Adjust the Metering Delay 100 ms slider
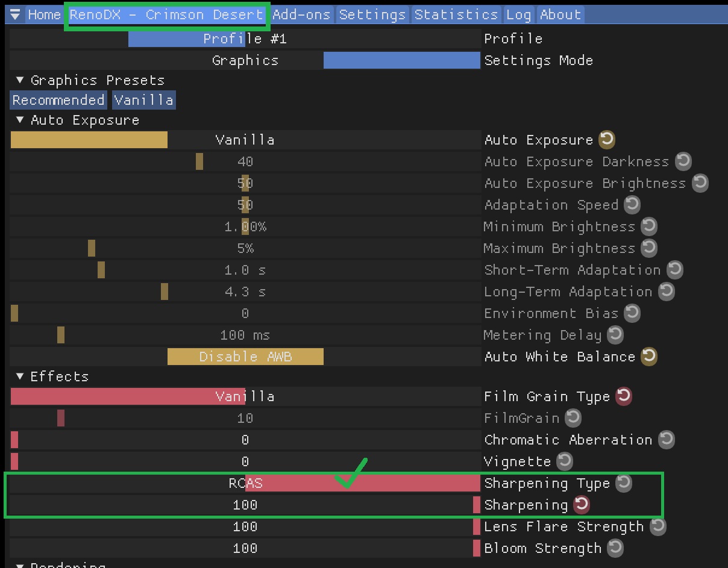Screen dimensions: 728x568 (x=245, y=335)
